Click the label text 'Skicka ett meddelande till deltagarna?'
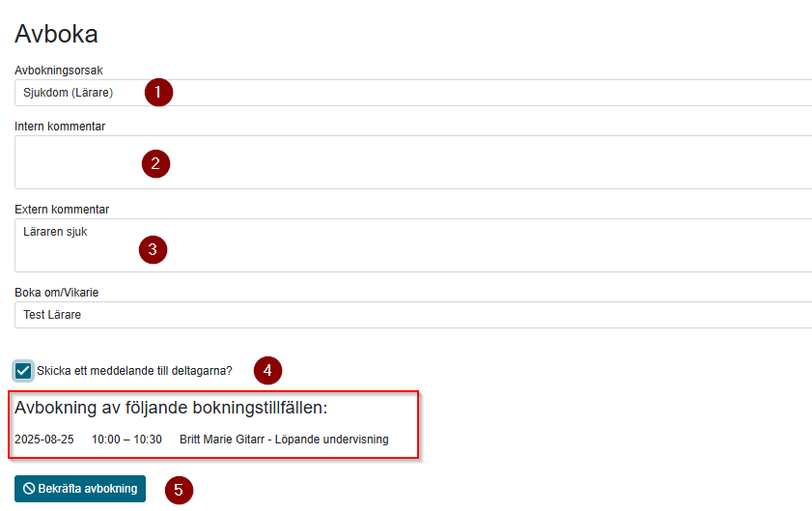 tap(134, 371)
